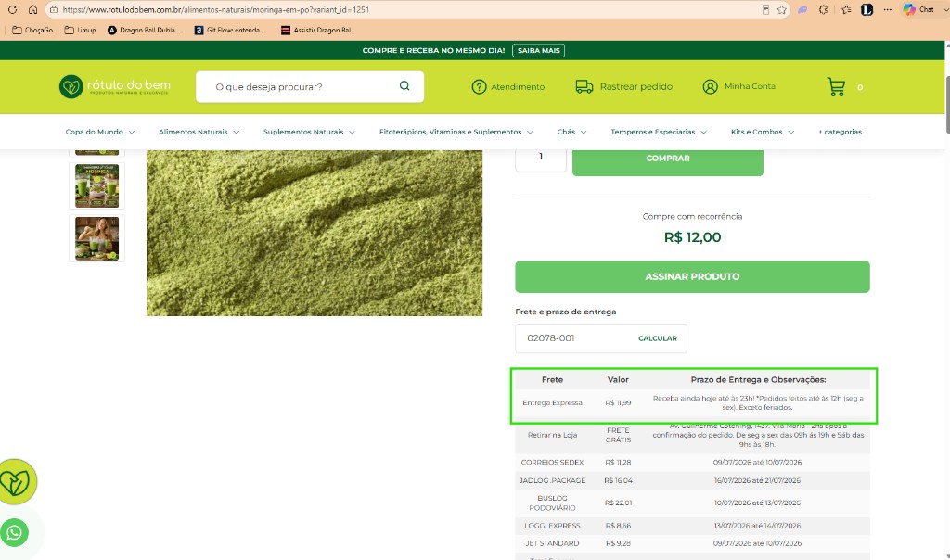Expand the Copa do Mundo menu
Image resolution: width=950 pixels, height=560 pixels.
100,132
